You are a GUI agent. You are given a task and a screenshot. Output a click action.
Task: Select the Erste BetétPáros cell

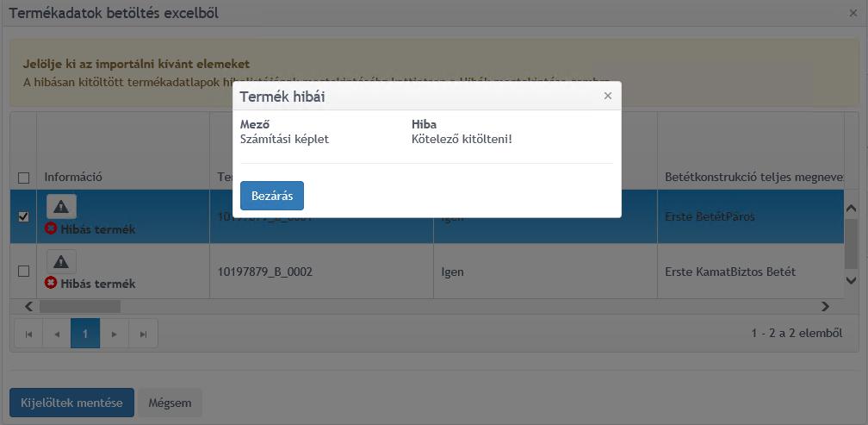(751, 217)
